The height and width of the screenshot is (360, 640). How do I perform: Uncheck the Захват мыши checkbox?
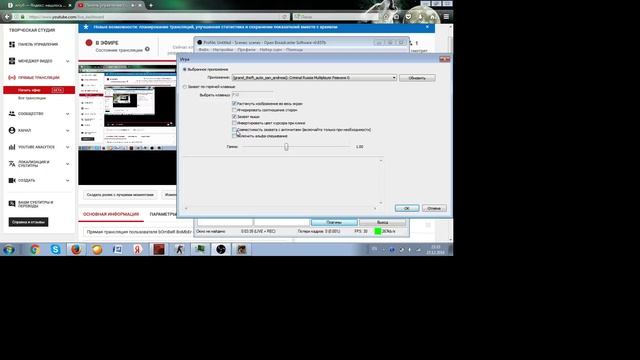[x=234, y=117]
